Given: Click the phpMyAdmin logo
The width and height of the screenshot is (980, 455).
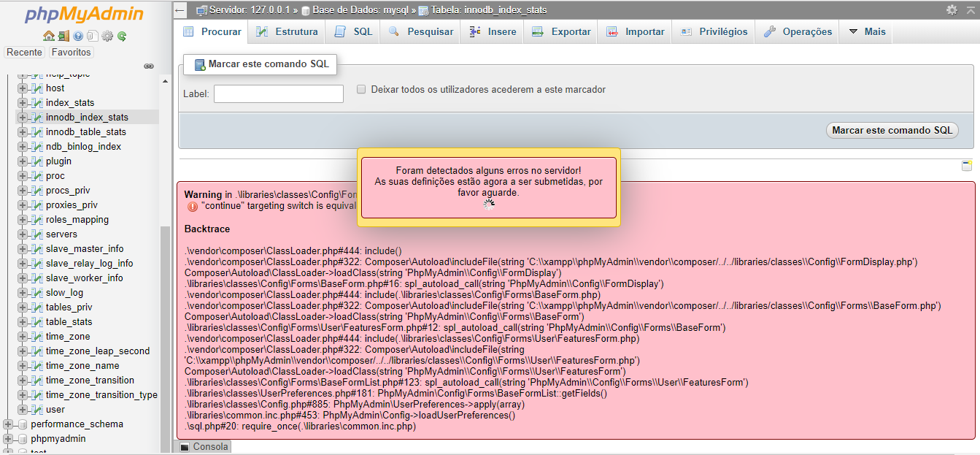Looking at the screenshot, I should click(x=85, y=15).
